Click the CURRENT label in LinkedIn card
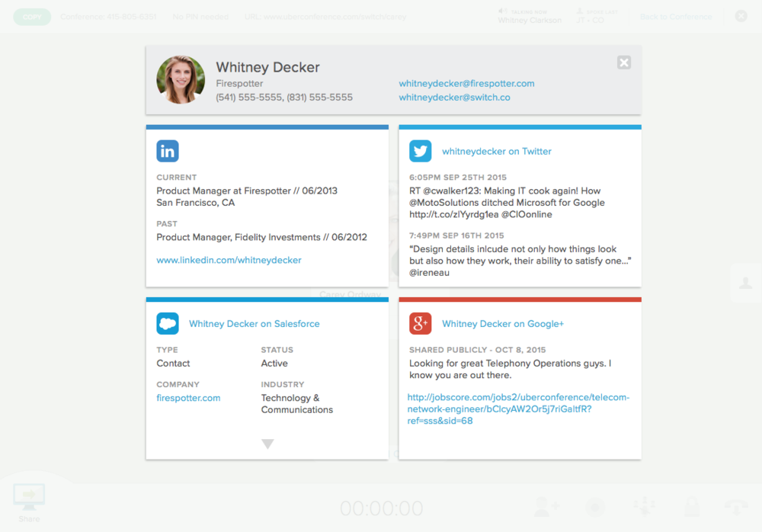Image resolution: width=762 pixels, height=532 pixels. click(x=177, y=178)
